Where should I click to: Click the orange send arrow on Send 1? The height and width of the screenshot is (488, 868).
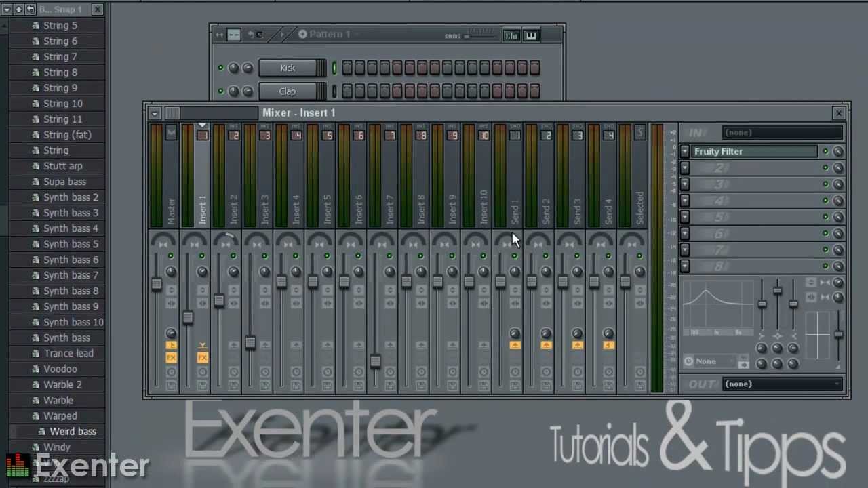[x=515, y=345]
